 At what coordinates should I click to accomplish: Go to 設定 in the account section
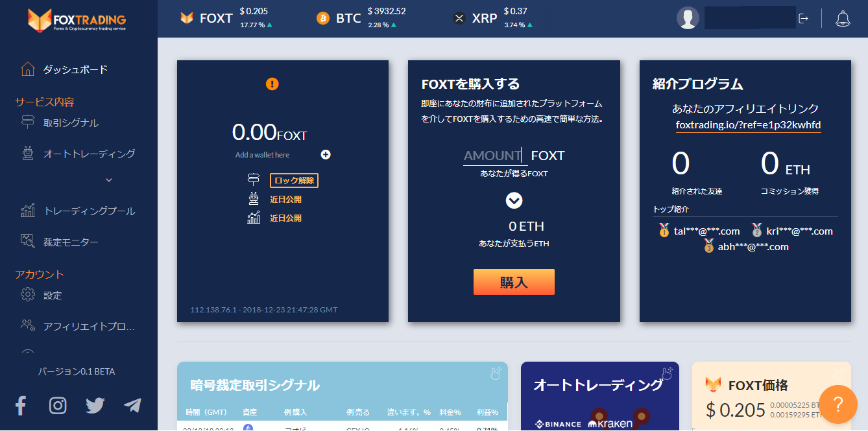tap(53, 295)
